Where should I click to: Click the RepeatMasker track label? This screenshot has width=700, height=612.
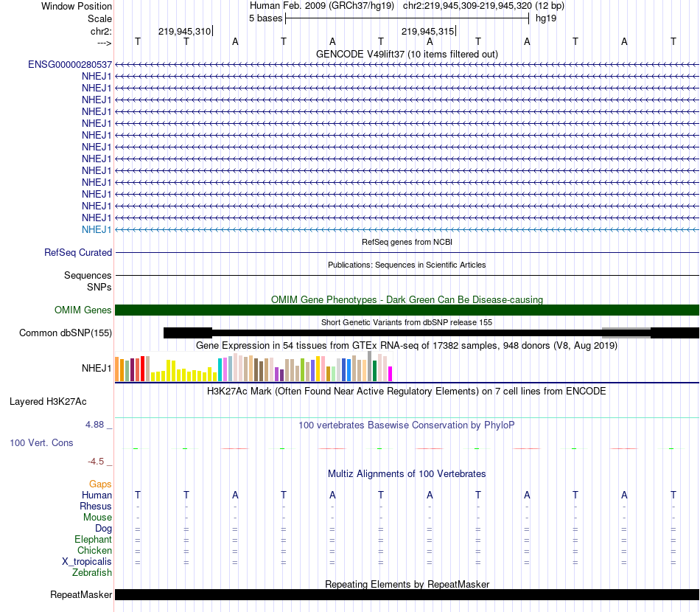81,595
